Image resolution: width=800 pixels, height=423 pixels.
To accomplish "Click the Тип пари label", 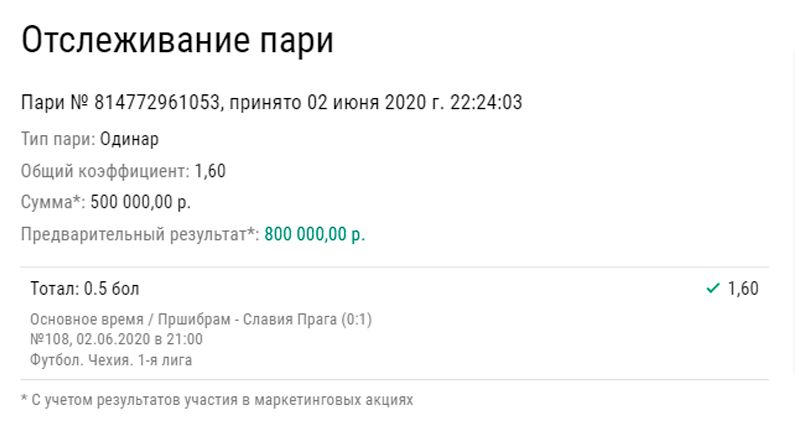I will pos(58,139).
